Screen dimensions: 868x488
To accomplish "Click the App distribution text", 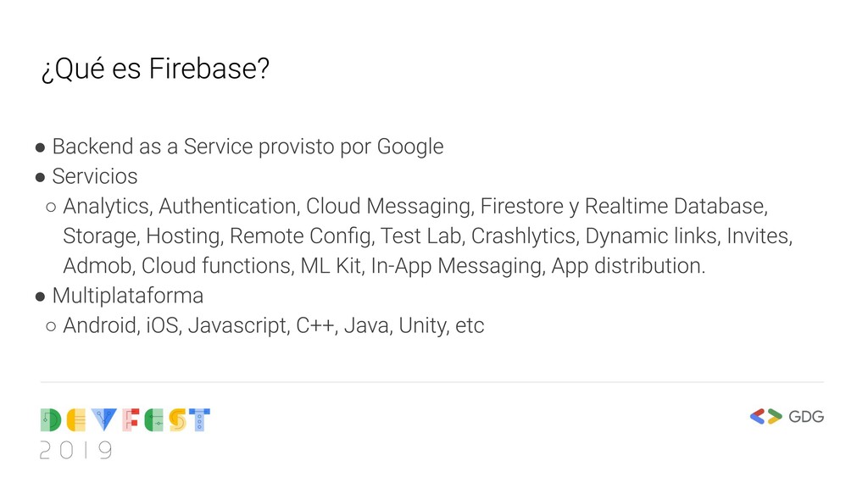I will coord(627,266).
